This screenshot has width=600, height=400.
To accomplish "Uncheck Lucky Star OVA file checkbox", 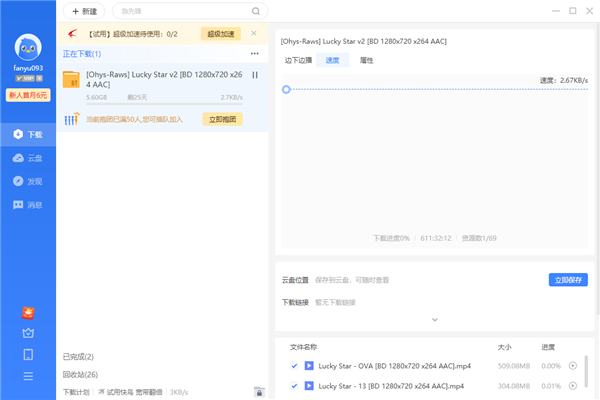I will point(294,366).
